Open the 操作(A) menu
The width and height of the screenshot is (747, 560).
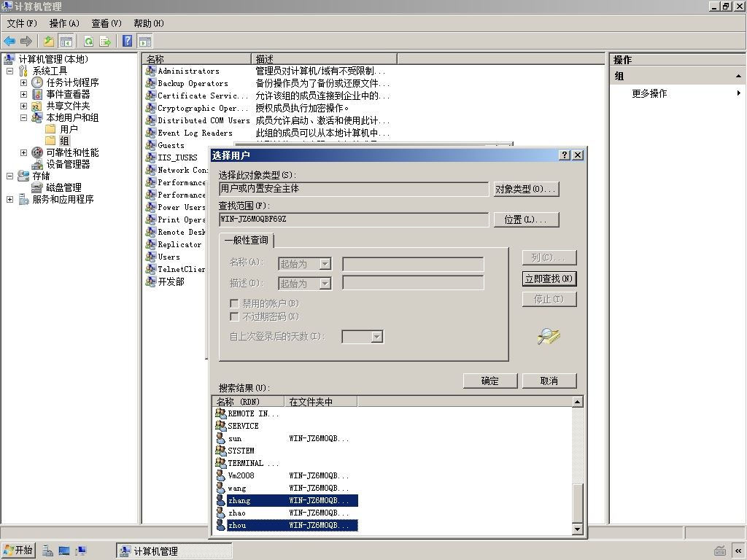(64, 23)
